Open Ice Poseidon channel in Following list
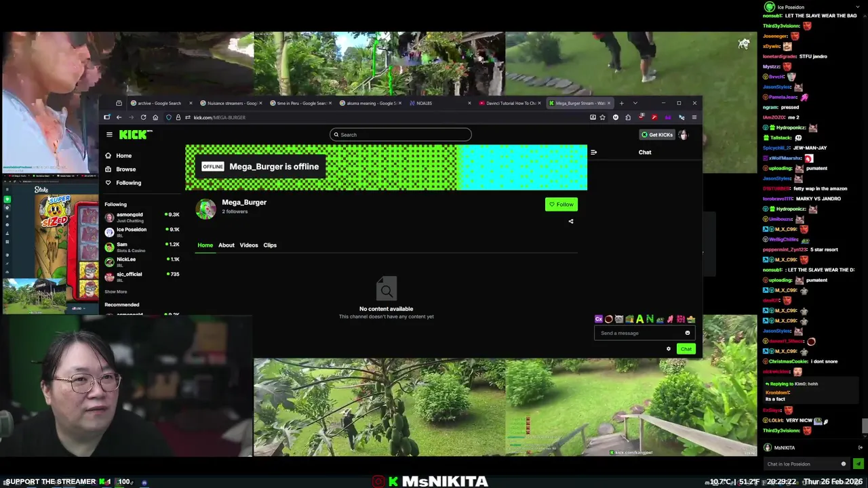 point(141,232)
